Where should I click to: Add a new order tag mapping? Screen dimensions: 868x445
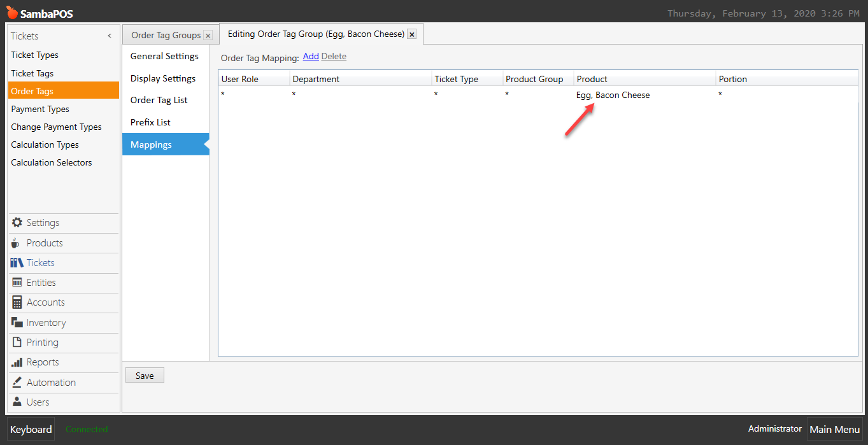(310, 56)
